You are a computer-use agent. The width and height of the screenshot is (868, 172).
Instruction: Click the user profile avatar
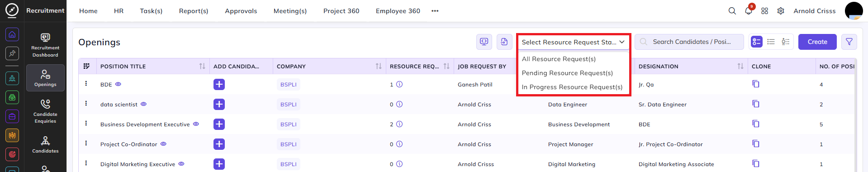pos(854,11)
